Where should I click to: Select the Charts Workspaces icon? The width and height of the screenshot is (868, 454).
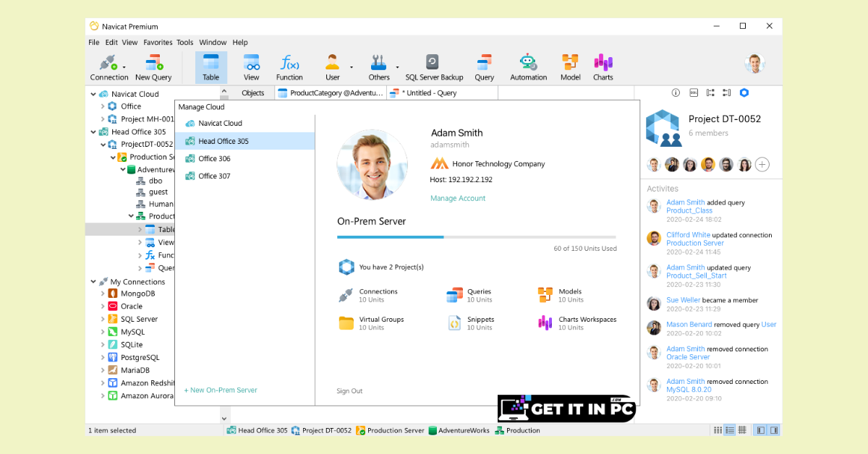coord(545,323)
